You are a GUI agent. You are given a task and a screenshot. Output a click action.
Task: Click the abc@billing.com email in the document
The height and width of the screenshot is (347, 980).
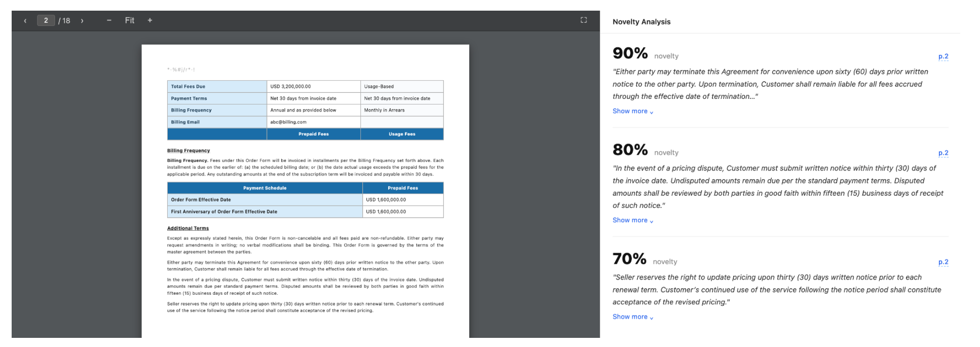click(x=288, y=122)
